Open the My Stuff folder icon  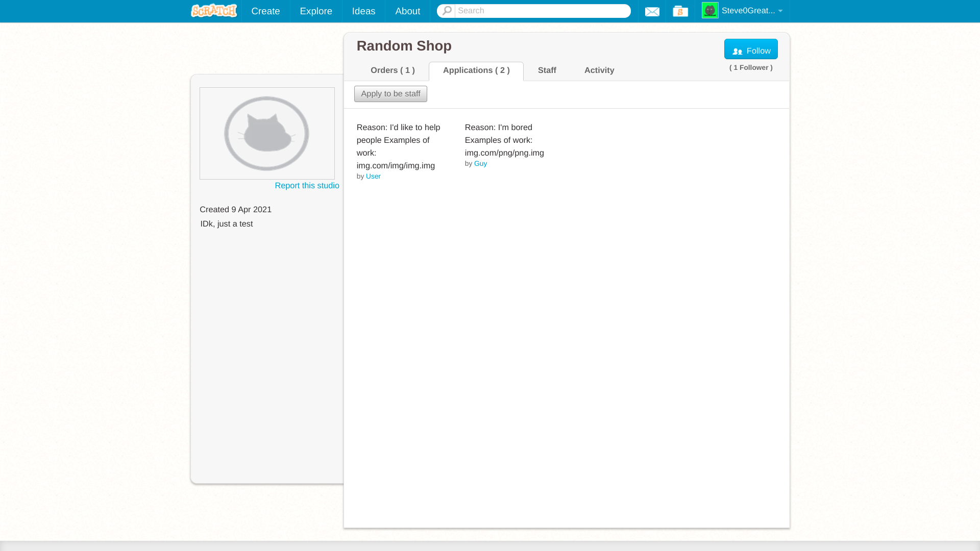tap(680, 11)
